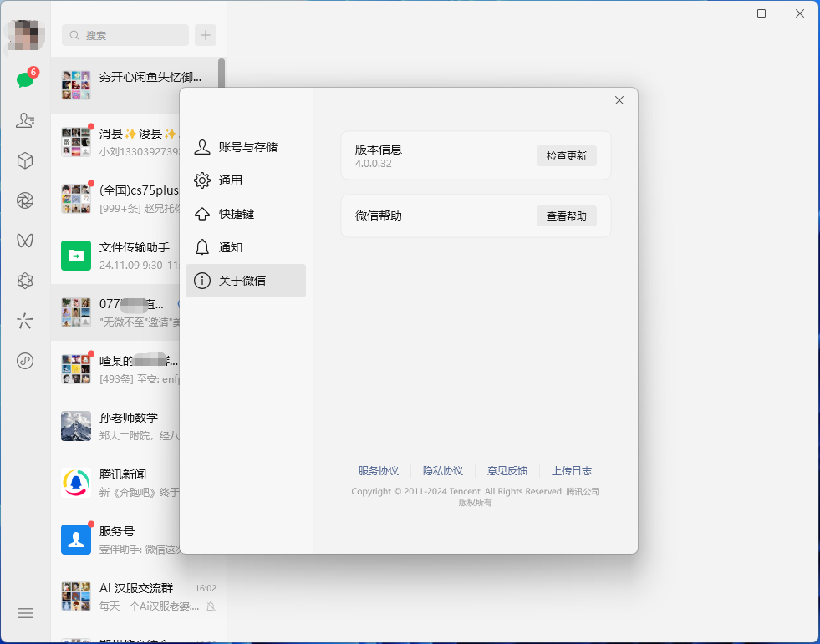Open Favorites using the box icon
This screenshot has width=820, height=644.
(x=25, y=160)
